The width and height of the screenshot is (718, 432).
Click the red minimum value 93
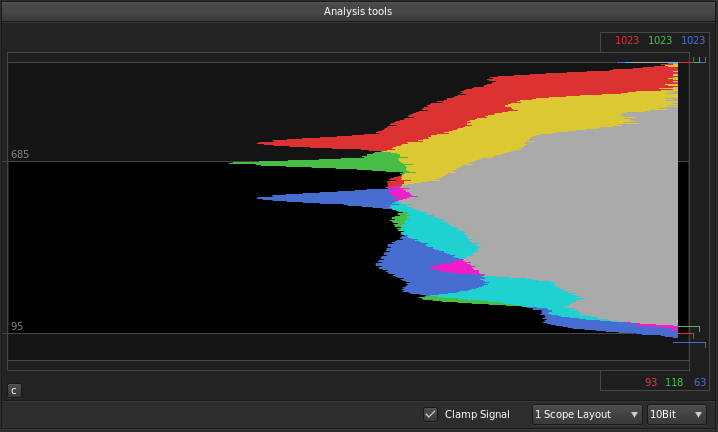tap(651, 382)
